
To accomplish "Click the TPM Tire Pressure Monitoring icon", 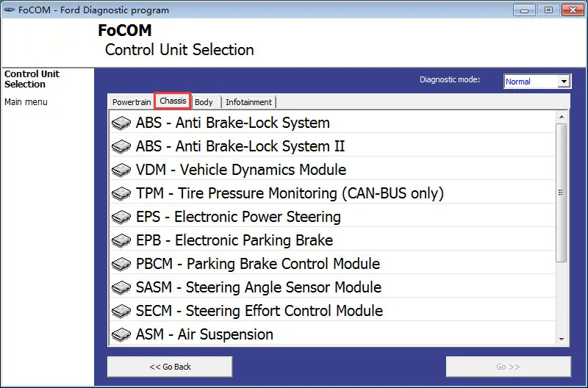I will click(x=121, y=194).
